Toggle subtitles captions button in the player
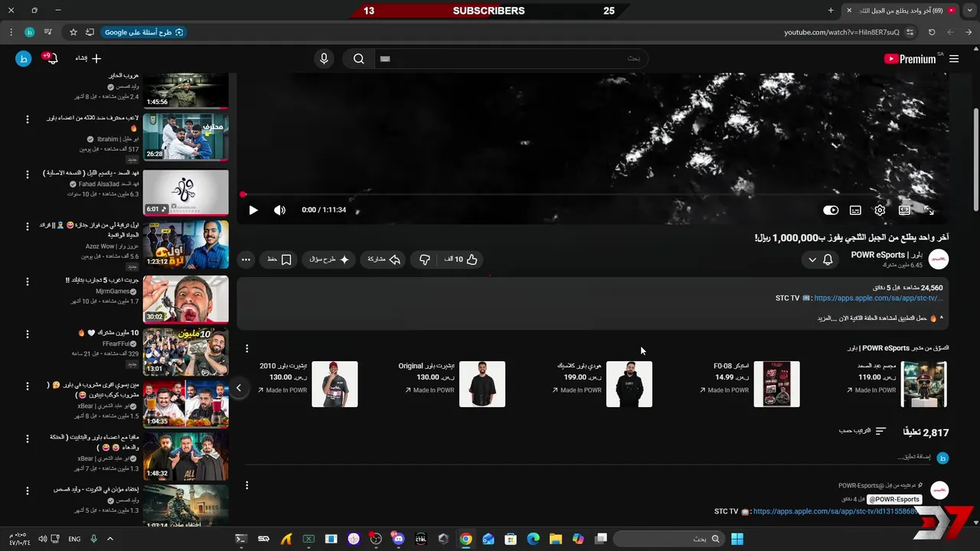The image size is (980, 551). click(855, 210)
